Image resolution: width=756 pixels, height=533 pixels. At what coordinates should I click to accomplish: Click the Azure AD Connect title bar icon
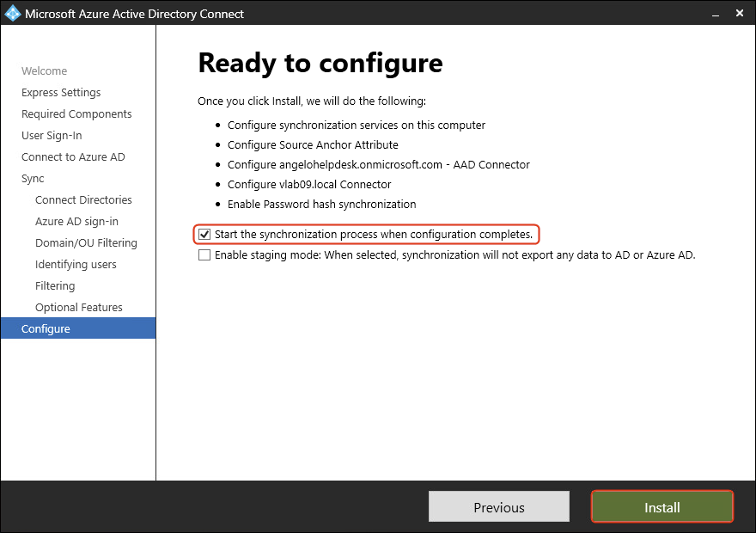13,13
